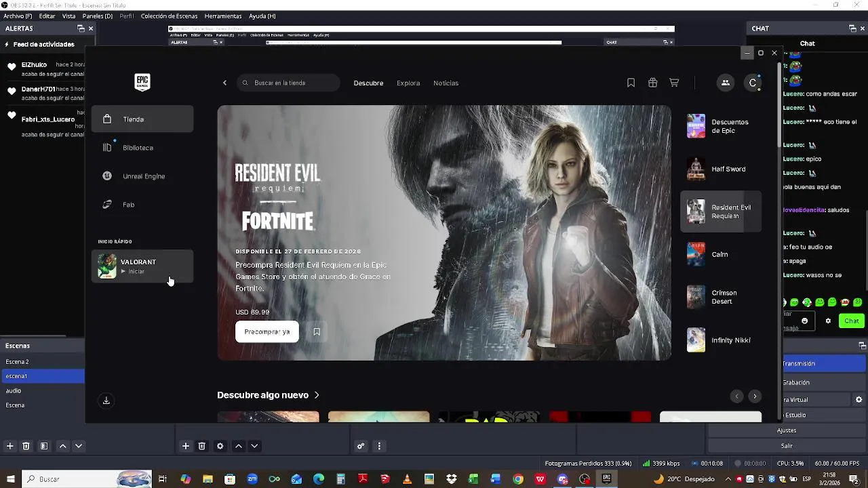
Task: Open the downloads icon in Epic sidebar
Action: 106,401
